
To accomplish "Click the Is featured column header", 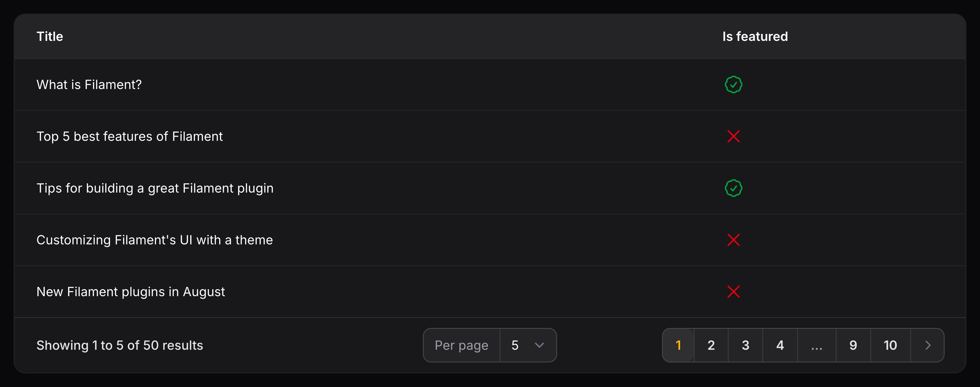I will point(755,36).
